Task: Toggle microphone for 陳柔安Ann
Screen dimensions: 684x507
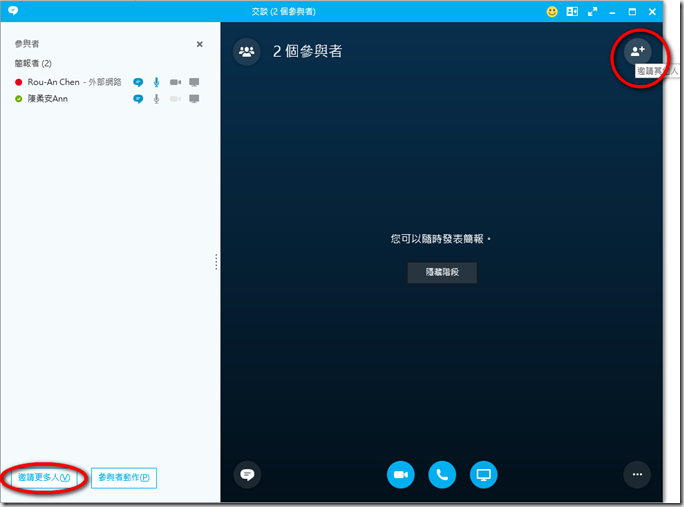Action: [157, 99]
